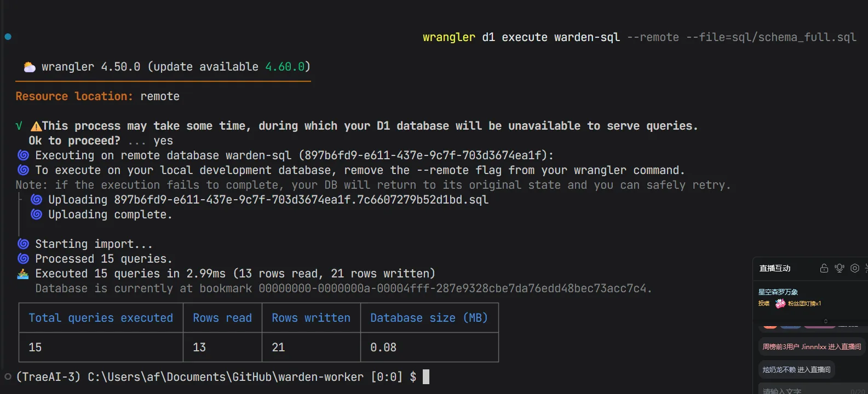Image resolution: width=868 pixels, height=394 pixels.
Task: Open live interaction settings hexagon icon
Action: [x=854, y=268]
